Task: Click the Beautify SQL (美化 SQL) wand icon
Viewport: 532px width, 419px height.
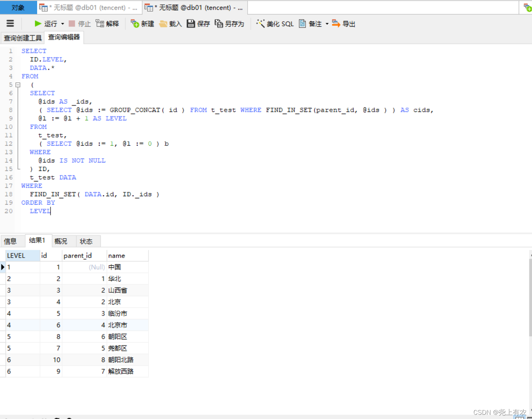Action: (260, 24)
